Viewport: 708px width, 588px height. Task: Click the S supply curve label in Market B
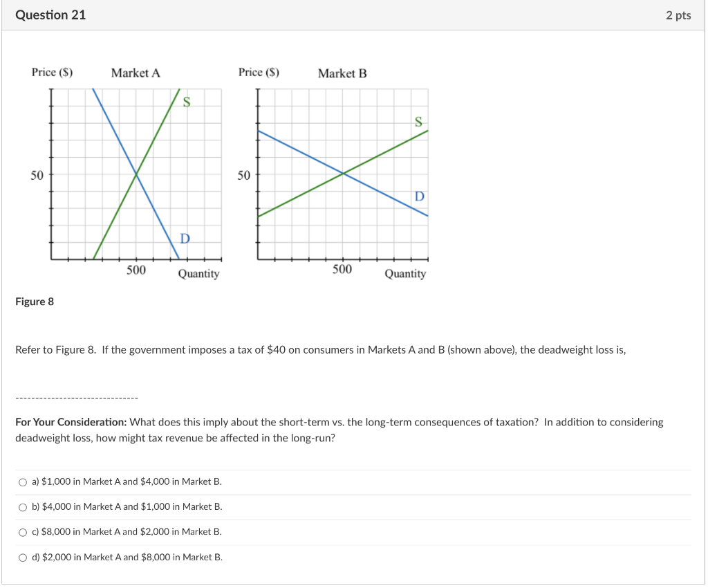pyautogui.click(x=418, y=121)
